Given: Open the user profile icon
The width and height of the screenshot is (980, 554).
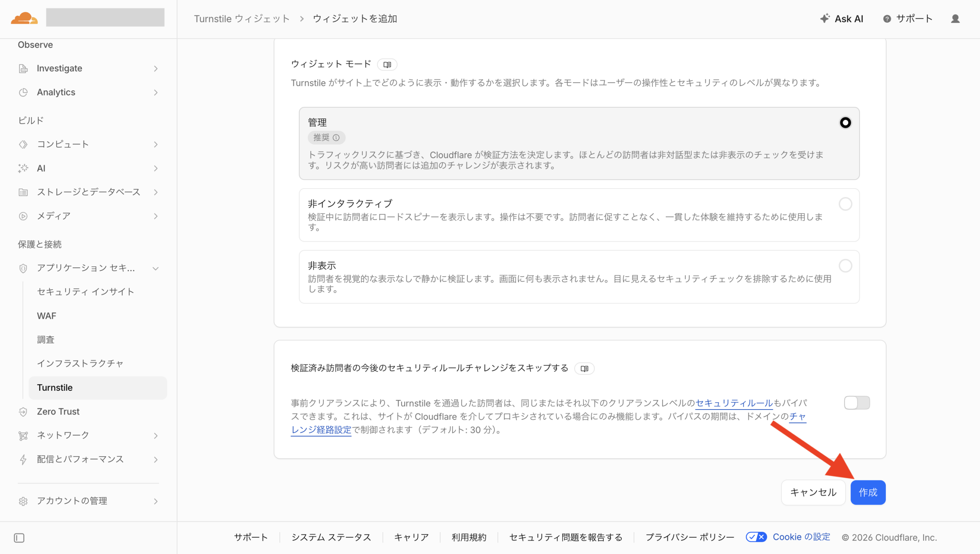Looking at the screenshot, I should [x=955, y=19].
